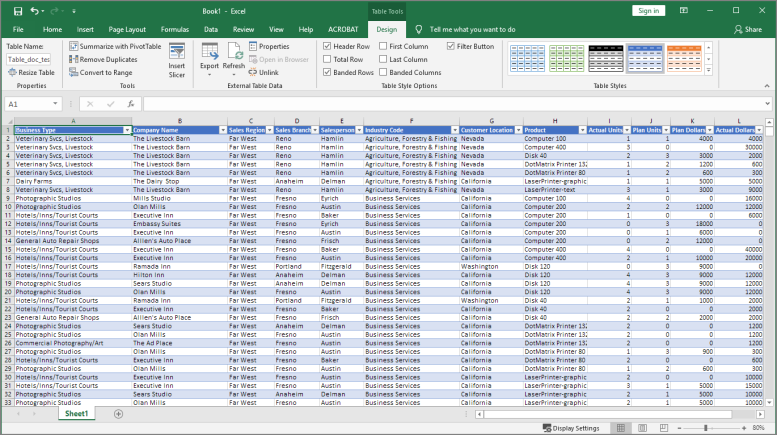Click the Save icon in the title bar
This screenshot has width=777, height=435.
[18, 11]
